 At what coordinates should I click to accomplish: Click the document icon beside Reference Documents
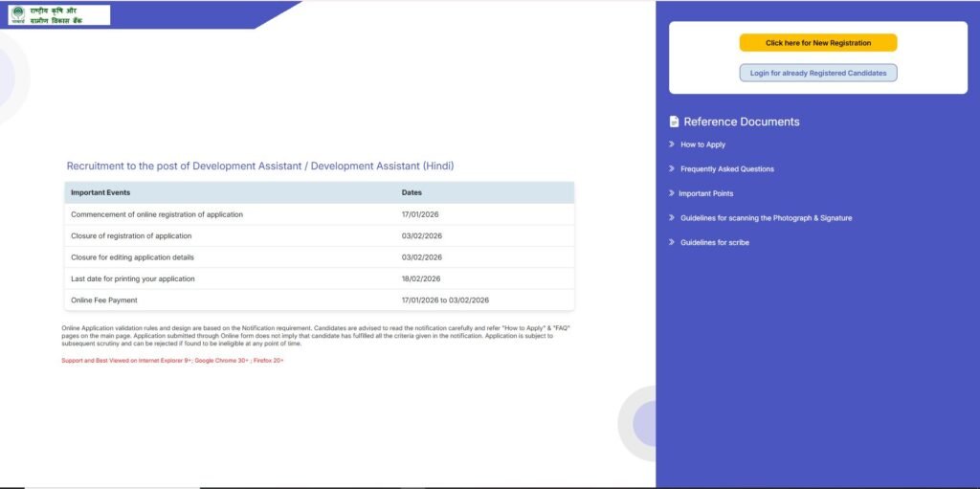[674, 122]
